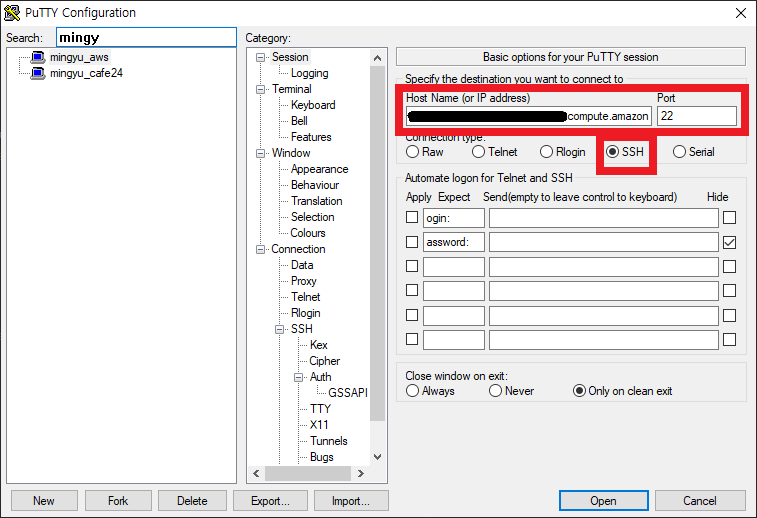The width and height of the screenshot is (757, 518).
Task: Choose the Telnet connection type
Action: point(478,152)
